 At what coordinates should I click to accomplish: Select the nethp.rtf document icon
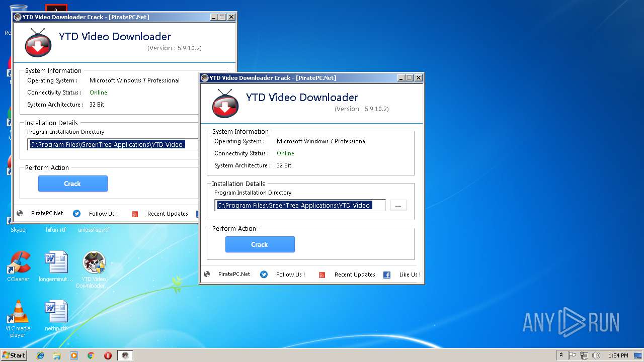(x=56, y=316)
